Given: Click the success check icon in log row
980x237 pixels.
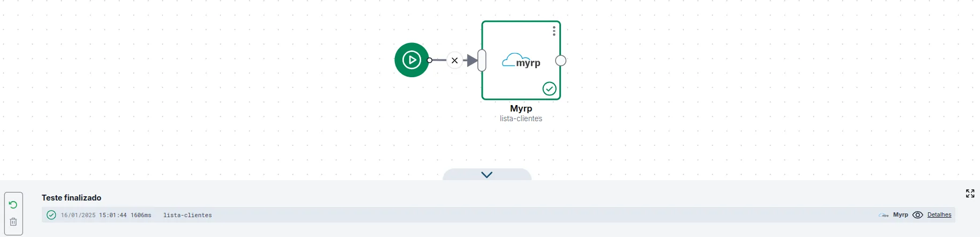Looking at the screenshot, I should (x=51, y=215).
